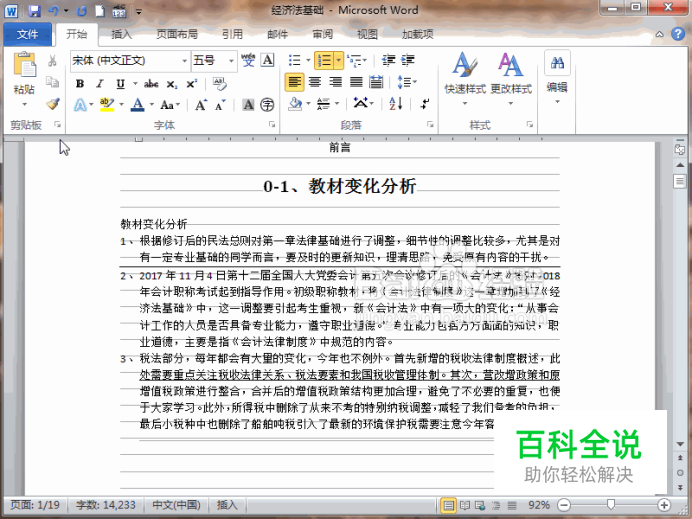Click the Cut scissors icon
Image resolution: width=692 pixels, height=519 pixels.
[x=53, y=60]
